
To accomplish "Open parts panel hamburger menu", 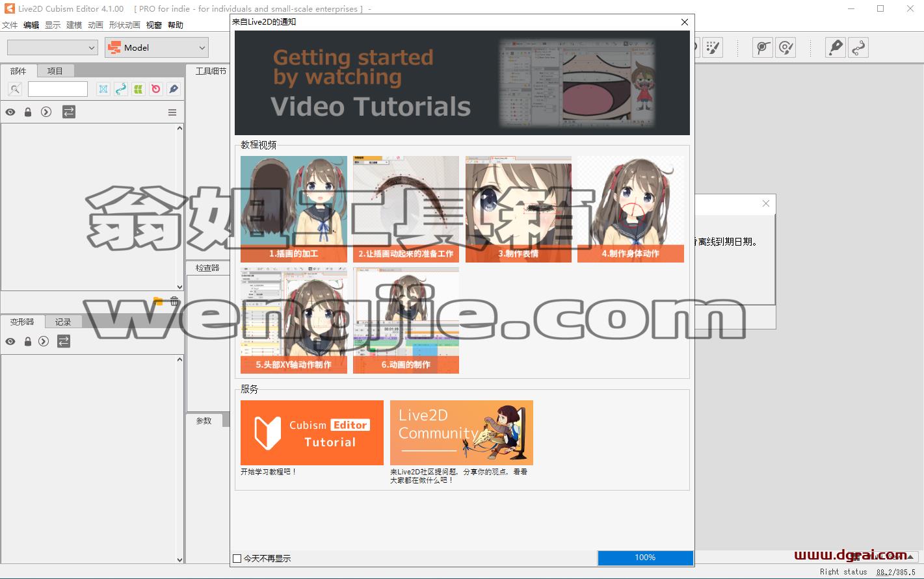I will click(172, 112).
